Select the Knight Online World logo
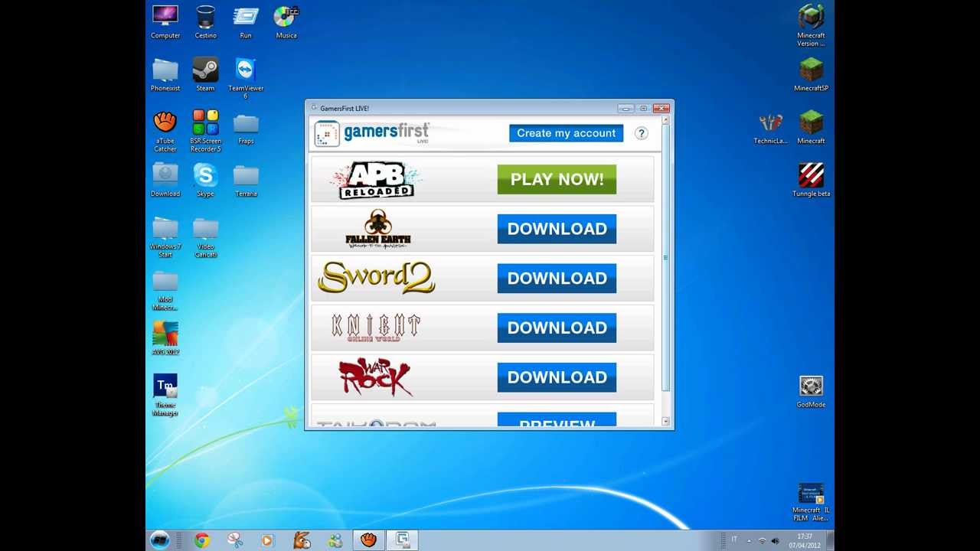The image size is (980, 551). point(376,328)
